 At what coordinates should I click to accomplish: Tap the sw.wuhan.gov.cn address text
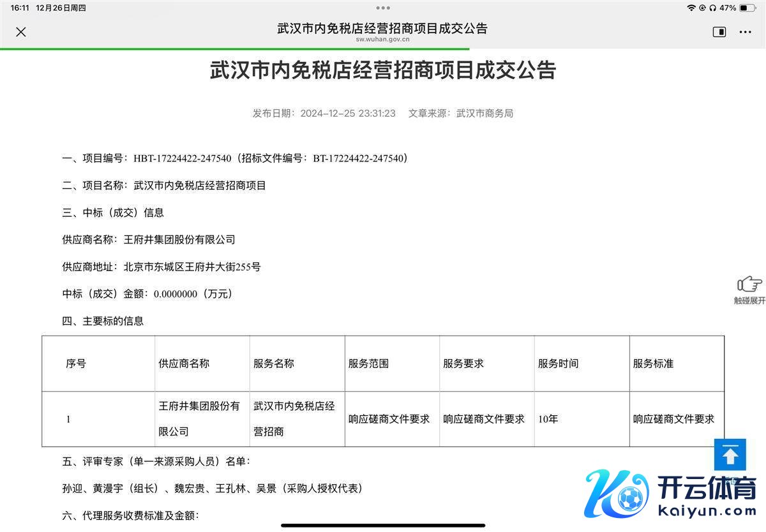[382, 40]
